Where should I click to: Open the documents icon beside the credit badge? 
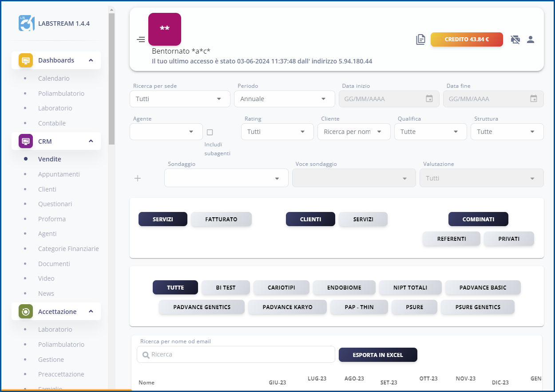pyautogui.click(x=420, y=39)
